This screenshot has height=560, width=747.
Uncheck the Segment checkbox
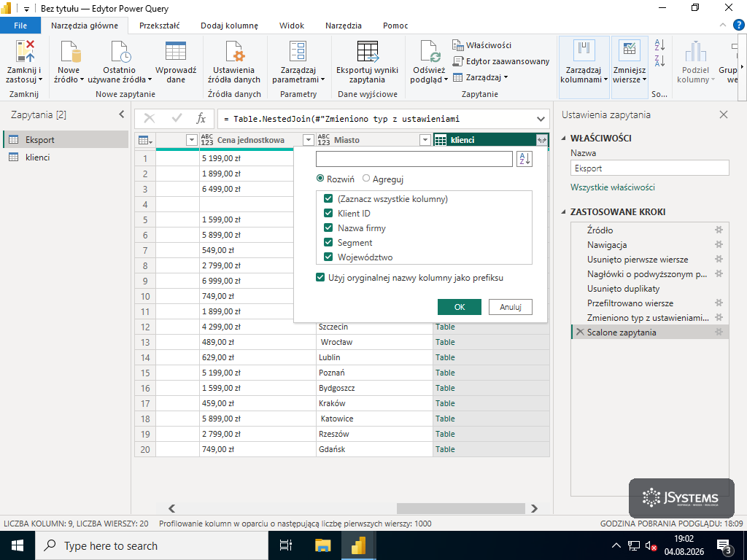pos(328,242)
